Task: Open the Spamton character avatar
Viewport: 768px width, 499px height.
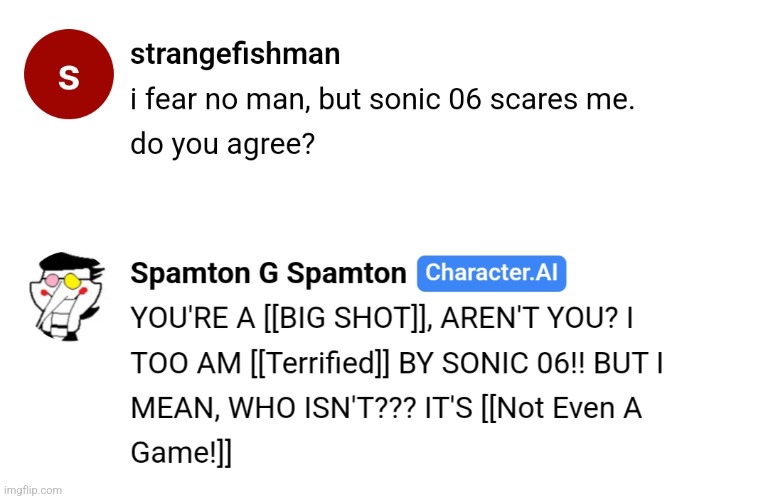Action: [x=67, y=297]
